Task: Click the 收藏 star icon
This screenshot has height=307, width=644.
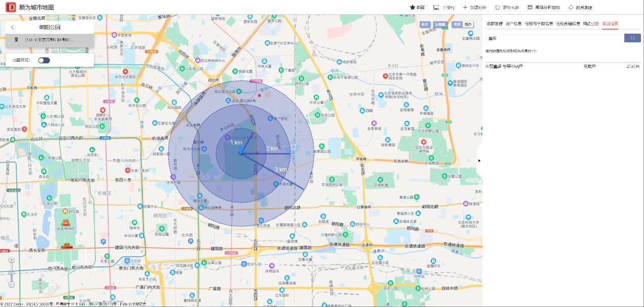Action: (x=413, y=8)
